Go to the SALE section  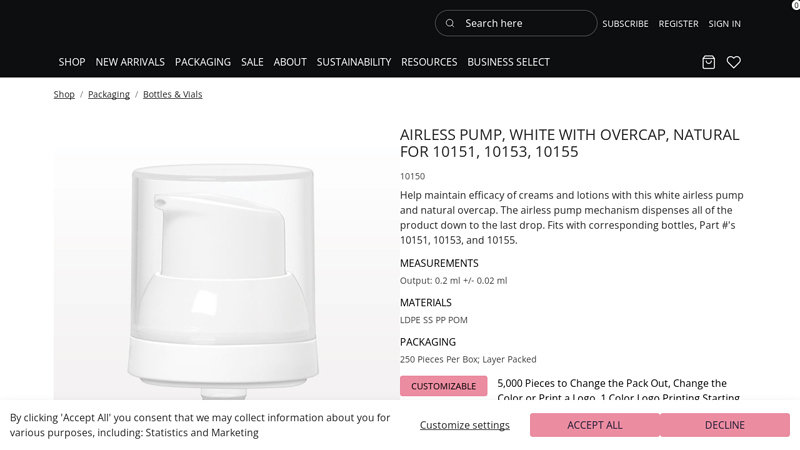tap(252, 62)
